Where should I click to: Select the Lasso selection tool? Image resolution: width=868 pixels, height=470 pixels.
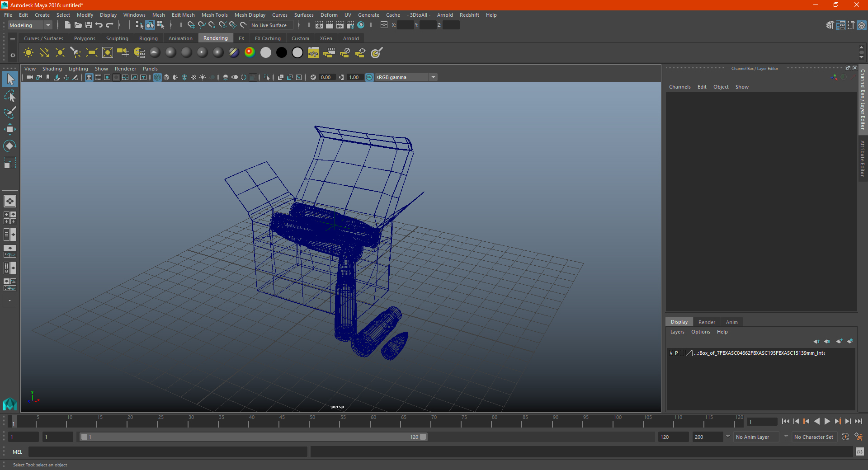click(9, 96)
